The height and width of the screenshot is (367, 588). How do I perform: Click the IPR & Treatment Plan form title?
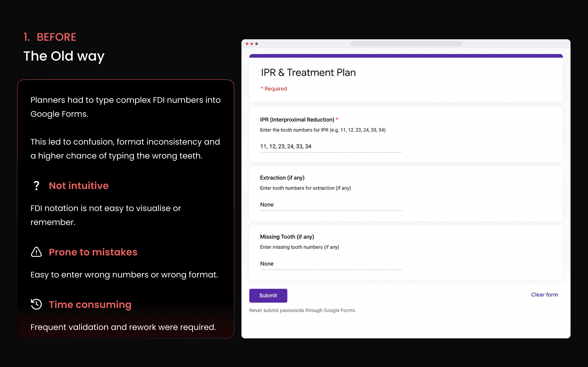pos(308,73)
